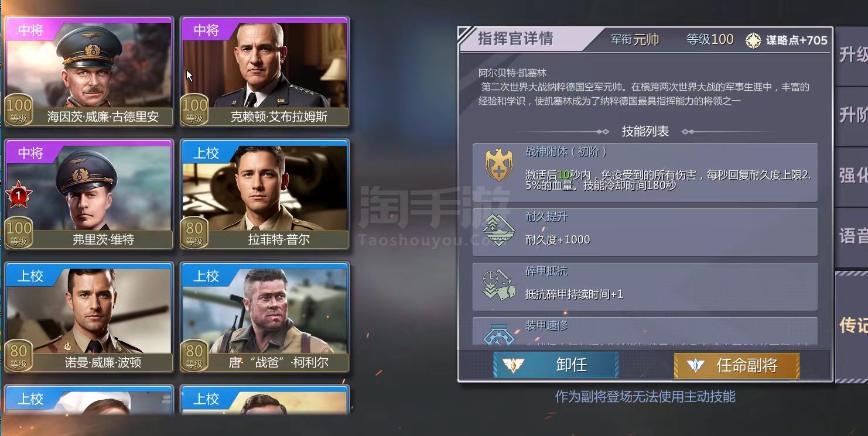Click the 装甲速修 skill icon

[498, 334]
